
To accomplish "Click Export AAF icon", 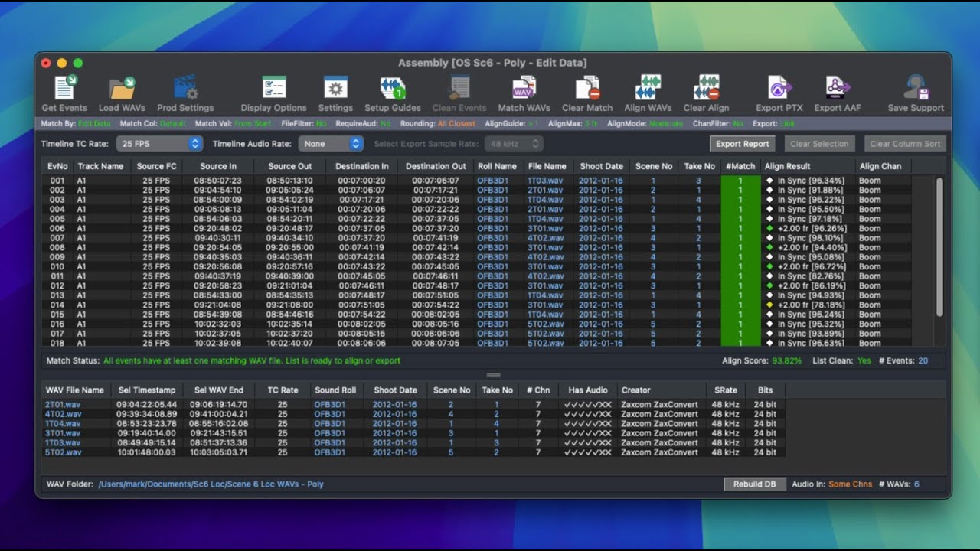I will point(838,88).
